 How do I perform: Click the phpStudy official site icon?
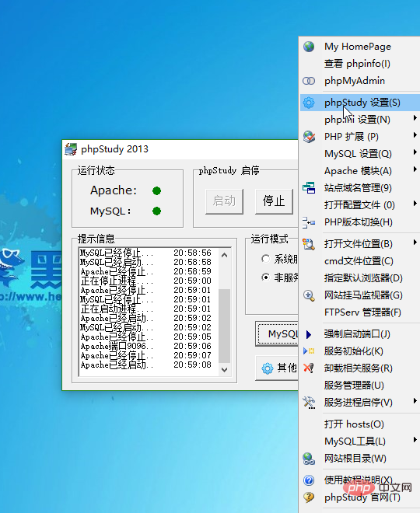(x=309, y=497)
